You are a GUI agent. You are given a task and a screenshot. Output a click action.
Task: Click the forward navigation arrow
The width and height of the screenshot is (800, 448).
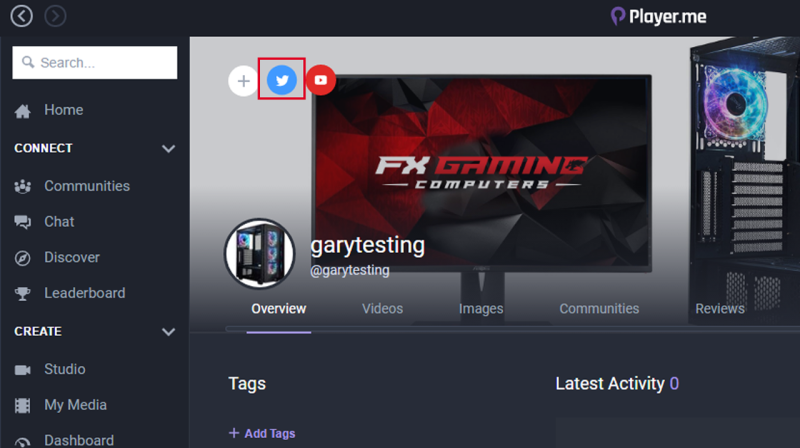(x=55, y=16)
